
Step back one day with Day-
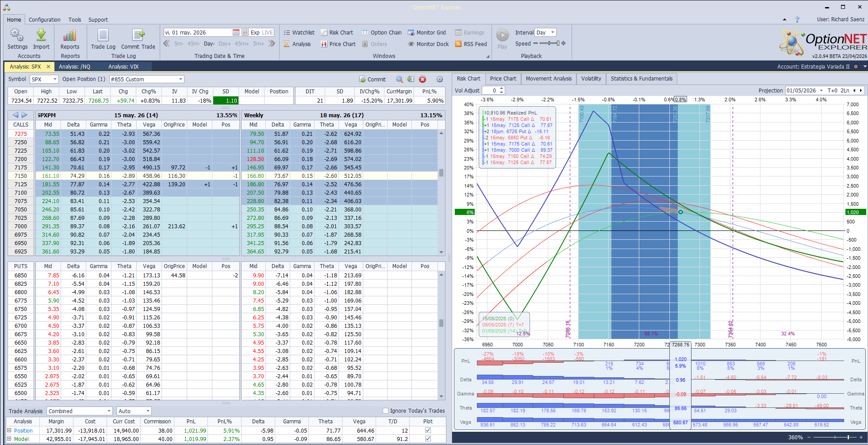209,44
